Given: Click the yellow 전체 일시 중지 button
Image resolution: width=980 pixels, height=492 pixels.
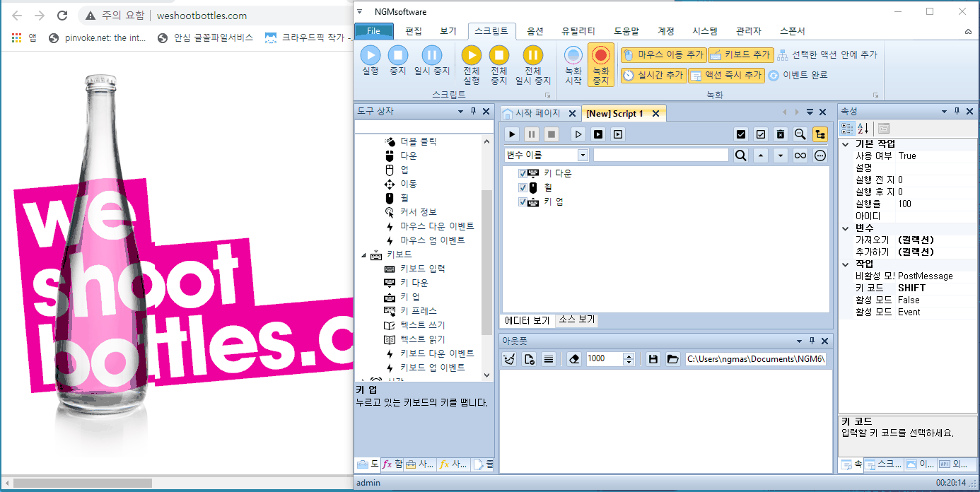Looking at the screenshot, I should [x=533, y=64].
